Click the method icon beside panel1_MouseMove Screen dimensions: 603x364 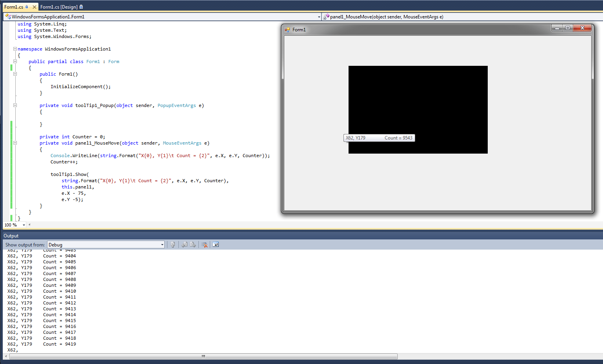(x=326, y=16)
